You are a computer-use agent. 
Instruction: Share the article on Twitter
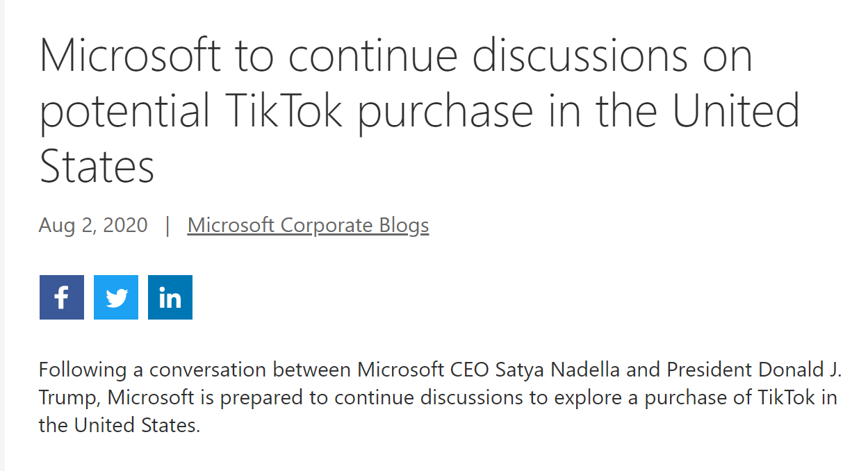(x=116, y=297)
